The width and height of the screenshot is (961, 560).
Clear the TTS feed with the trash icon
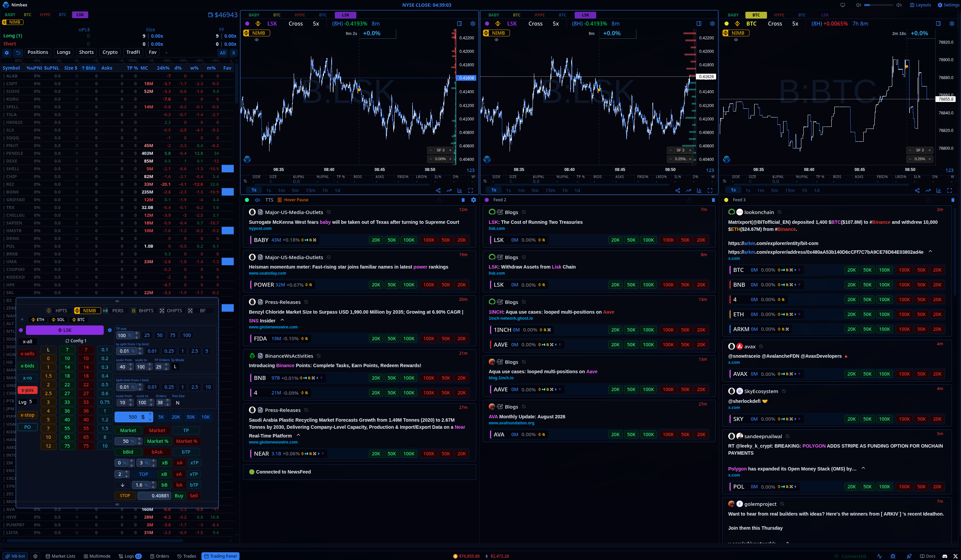(x=463, y=200)
